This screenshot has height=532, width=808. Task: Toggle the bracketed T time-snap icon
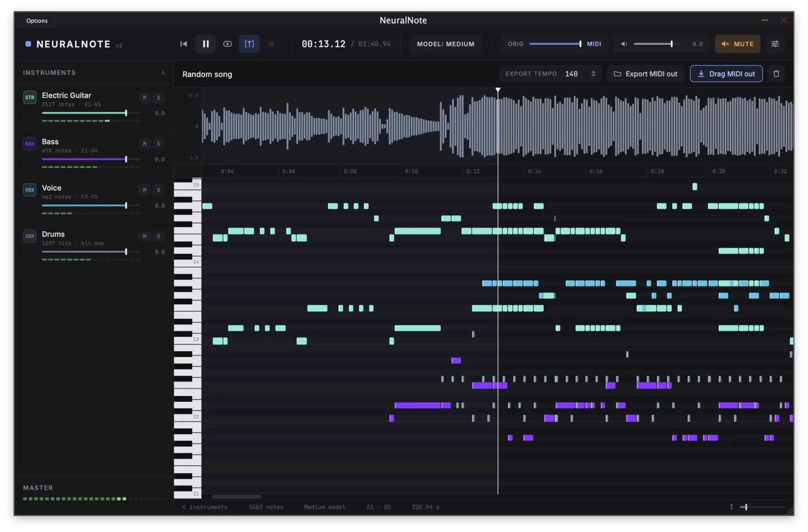point(249,44)
